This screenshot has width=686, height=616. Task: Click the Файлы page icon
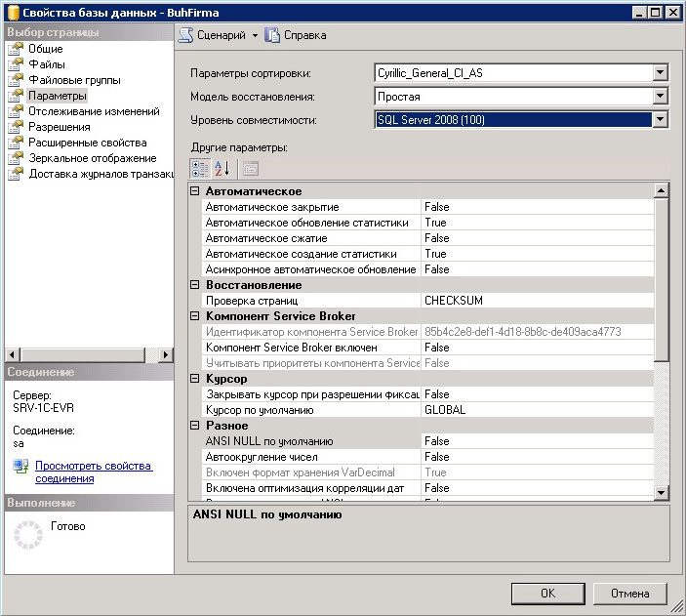coord(16,64)
